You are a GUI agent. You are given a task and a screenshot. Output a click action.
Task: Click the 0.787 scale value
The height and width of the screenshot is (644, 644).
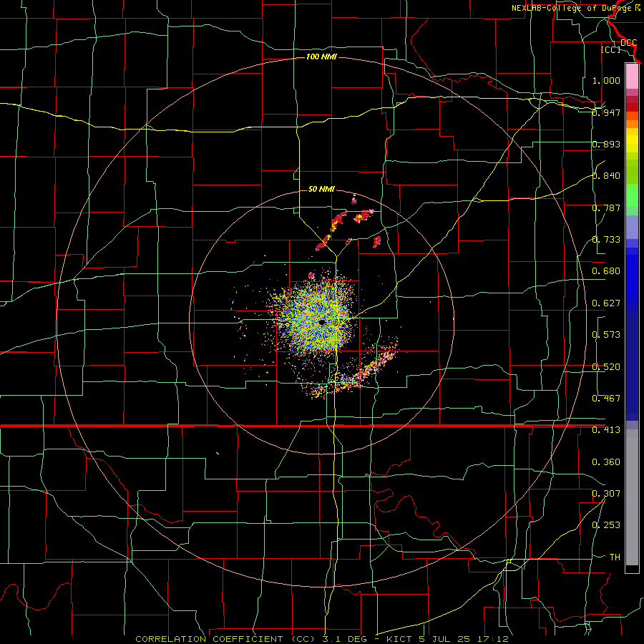point(606,208)
